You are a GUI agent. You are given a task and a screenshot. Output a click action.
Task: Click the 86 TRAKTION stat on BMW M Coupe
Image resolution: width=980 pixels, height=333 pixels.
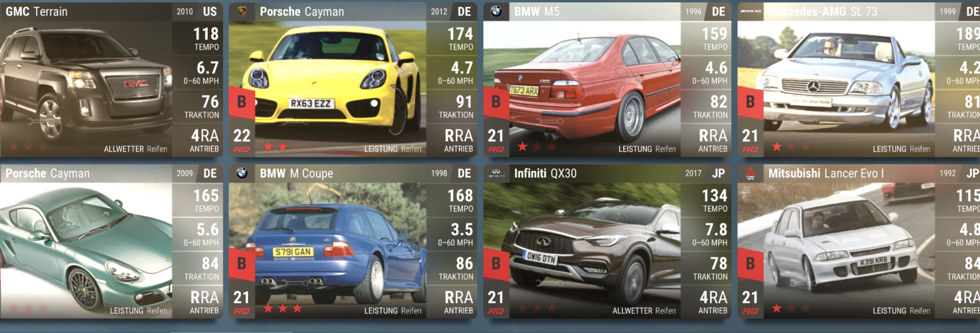tap(456, 268)
